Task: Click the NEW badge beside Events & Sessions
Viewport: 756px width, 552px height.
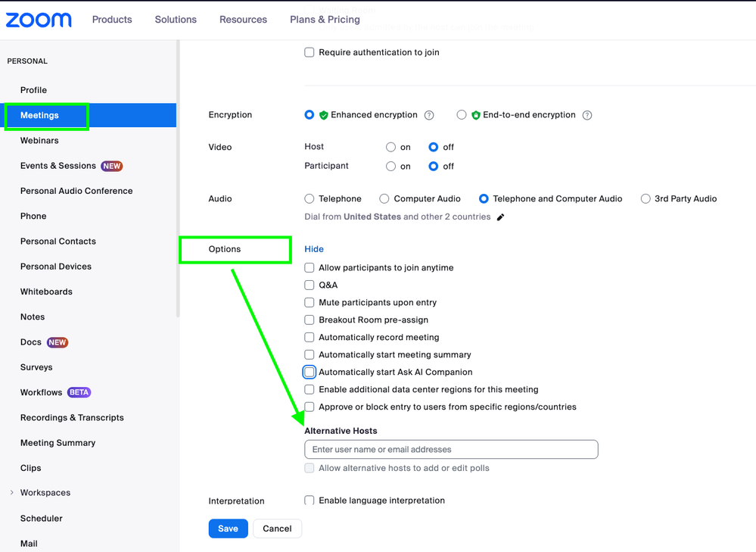Action: 112,166
